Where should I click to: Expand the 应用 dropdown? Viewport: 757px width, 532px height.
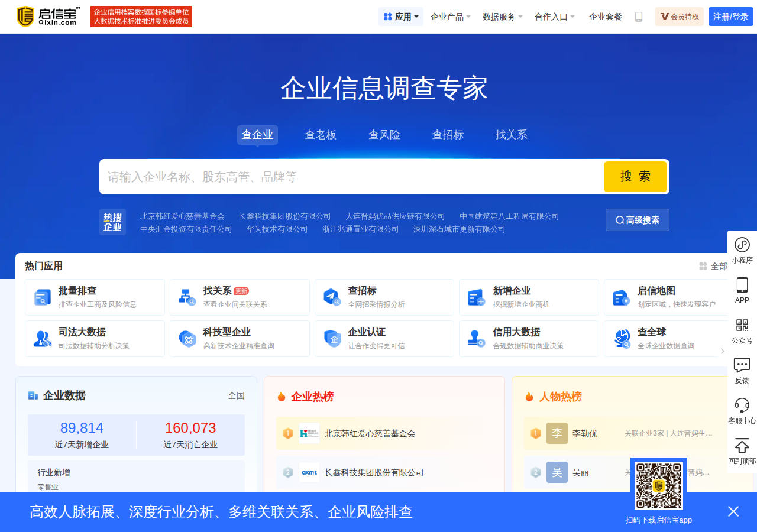pos(401,17)
